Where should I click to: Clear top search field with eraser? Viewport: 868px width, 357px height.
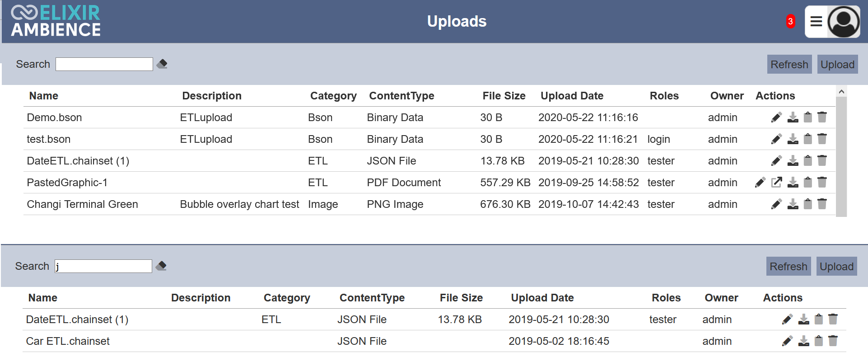(162, 64)
